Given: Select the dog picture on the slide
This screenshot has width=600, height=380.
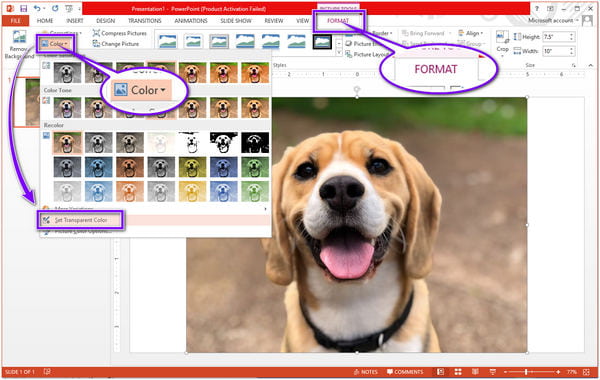Looking at the screenshot, I should 357,225.
